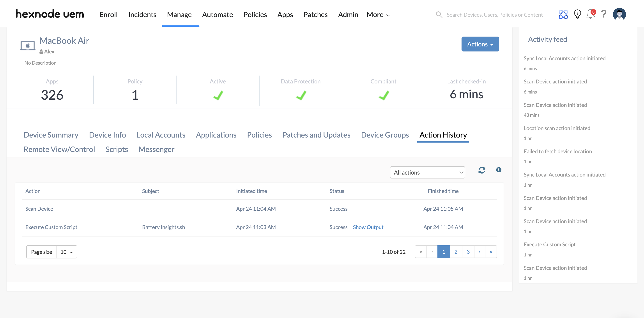
Task: Open the Scripts tab
Action: (x=117, y=150)
